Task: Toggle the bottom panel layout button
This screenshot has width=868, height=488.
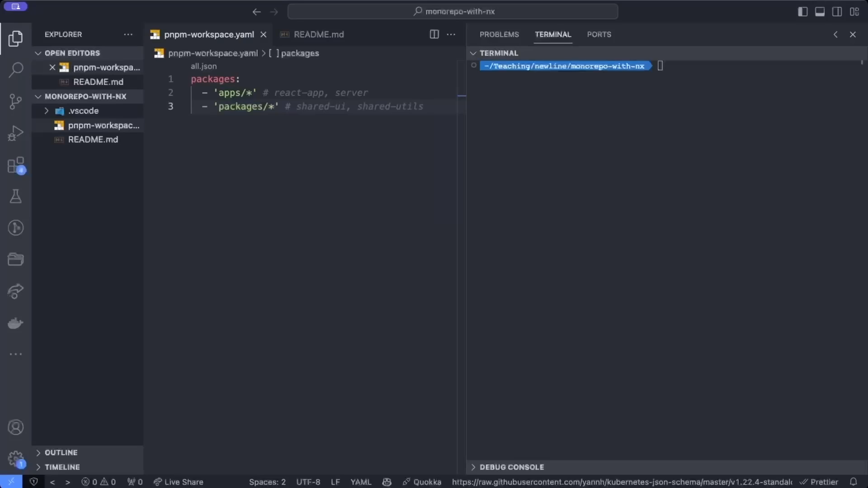Action: (x=820, y=12)
